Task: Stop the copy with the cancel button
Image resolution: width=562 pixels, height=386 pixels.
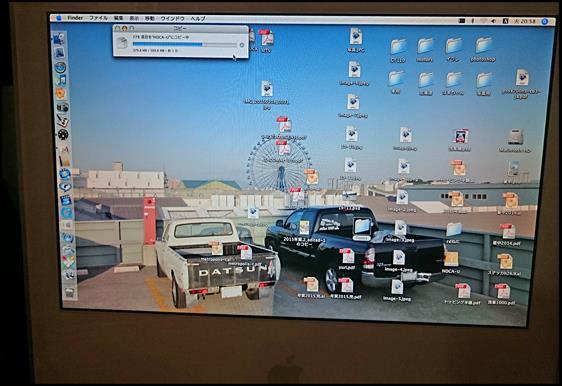Action: [x=242, y=45]
